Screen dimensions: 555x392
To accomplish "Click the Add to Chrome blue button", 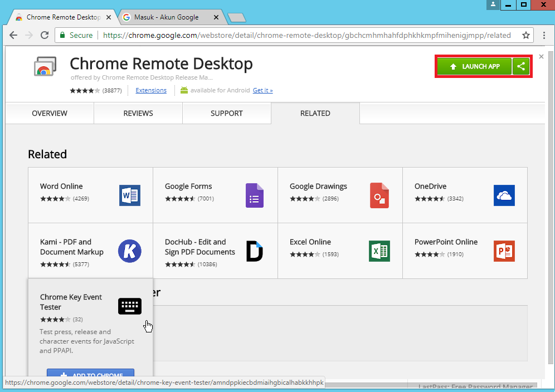I will coord(91,373).
